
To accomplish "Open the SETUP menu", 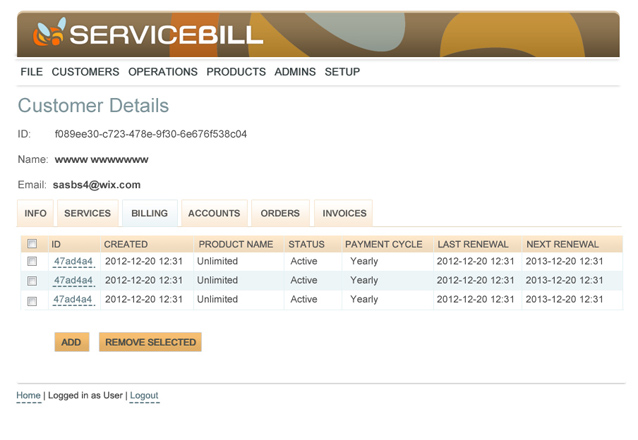I will [x=342, y=72].
